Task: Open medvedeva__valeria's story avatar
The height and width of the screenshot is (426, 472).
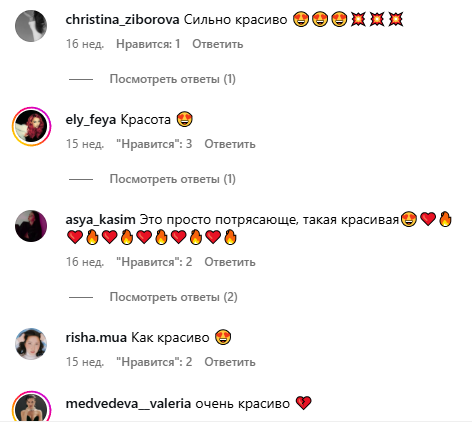Action: point(32,407)
